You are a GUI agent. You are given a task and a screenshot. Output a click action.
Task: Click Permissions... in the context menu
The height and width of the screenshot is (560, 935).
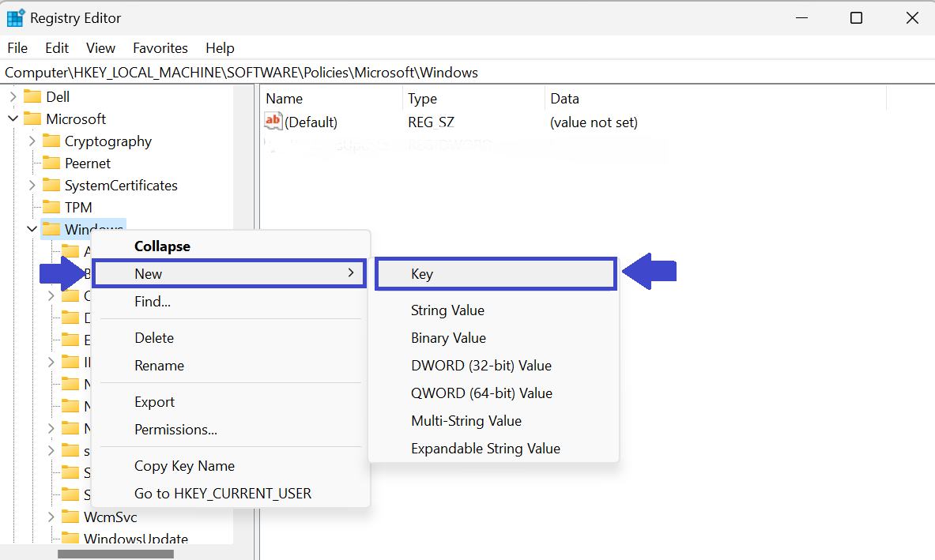click(175, 430)
